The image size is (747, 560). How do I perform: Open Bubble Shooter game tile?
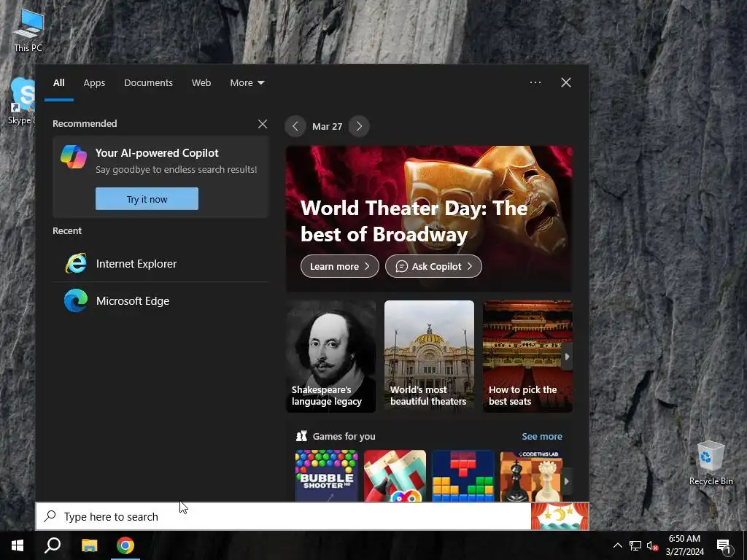pyautogui.click(x=326, y=475)
